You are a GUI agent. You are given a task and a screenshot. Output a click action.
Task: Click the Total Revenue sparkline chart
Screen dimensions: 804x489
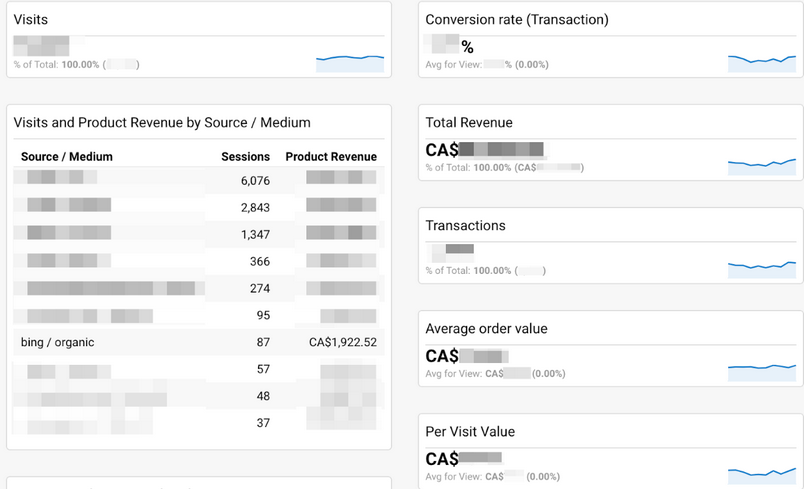coord(762,165)
